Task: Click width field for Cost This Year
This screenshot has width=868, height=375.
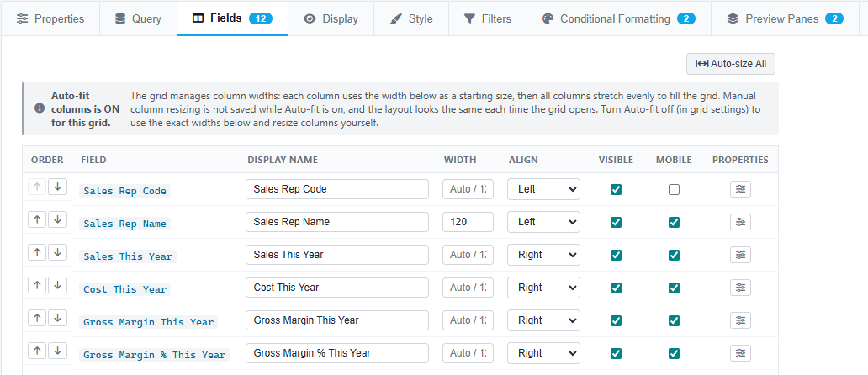Action: (x=468, y=288)
